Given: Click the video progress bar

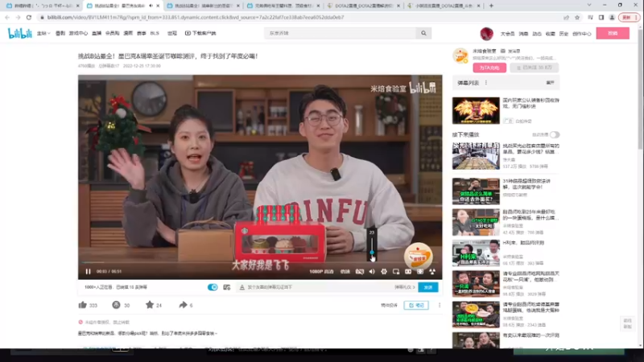Looking at the screenshot, I should coord(260,262).
